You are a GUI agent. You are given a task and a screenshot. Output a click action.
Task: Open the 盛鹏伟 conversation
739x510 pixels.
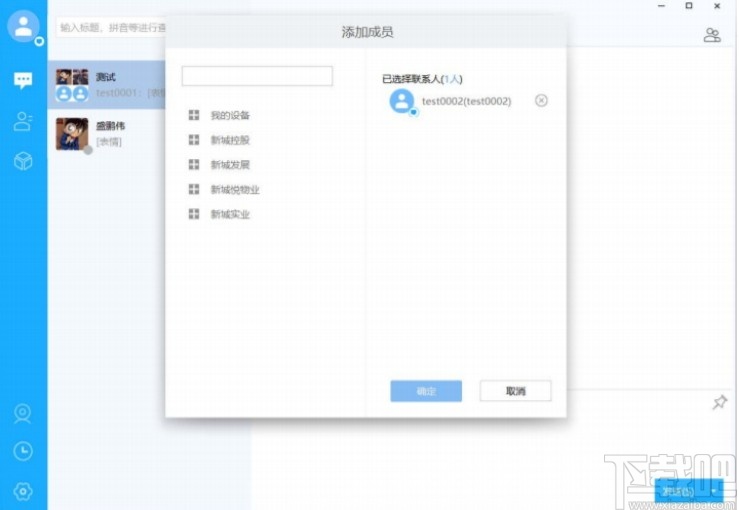click(107, 134)
